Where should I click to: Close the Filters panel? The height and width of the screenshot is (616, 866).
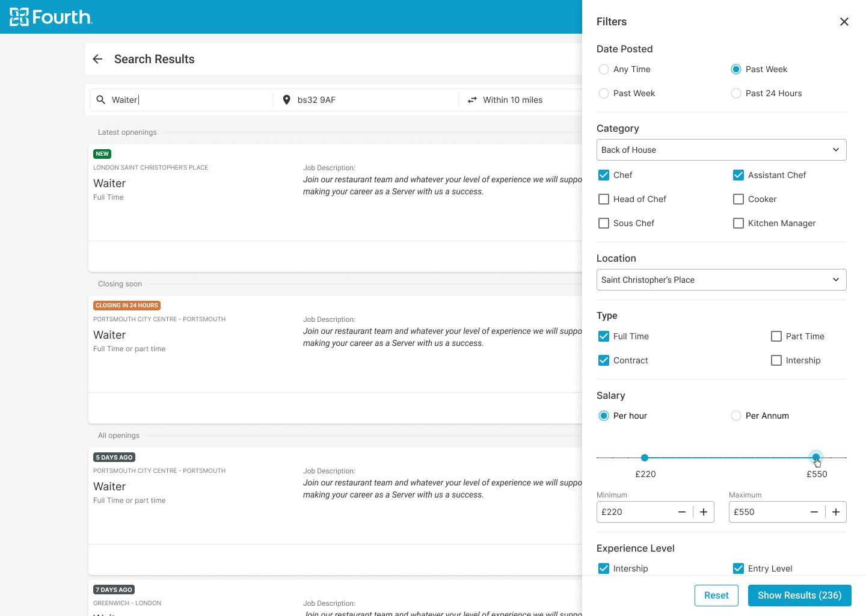tap(844, 22)
